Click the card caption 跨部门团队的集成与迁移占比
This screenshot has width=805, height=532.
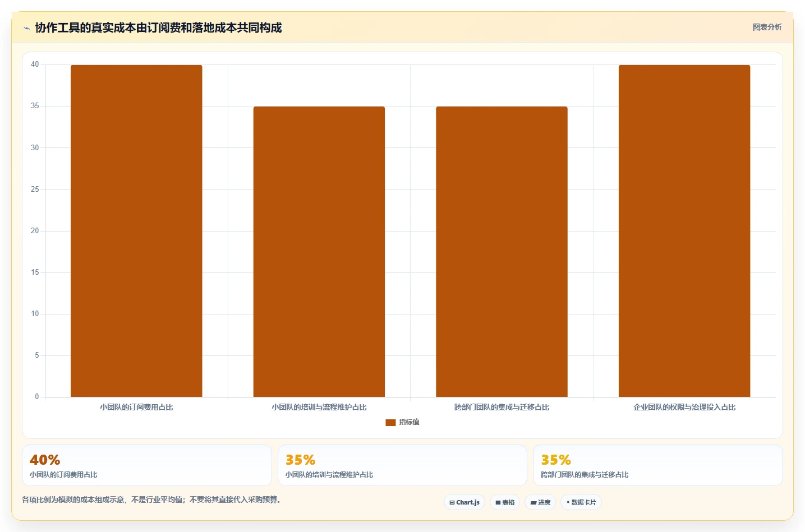pos(585,475)
